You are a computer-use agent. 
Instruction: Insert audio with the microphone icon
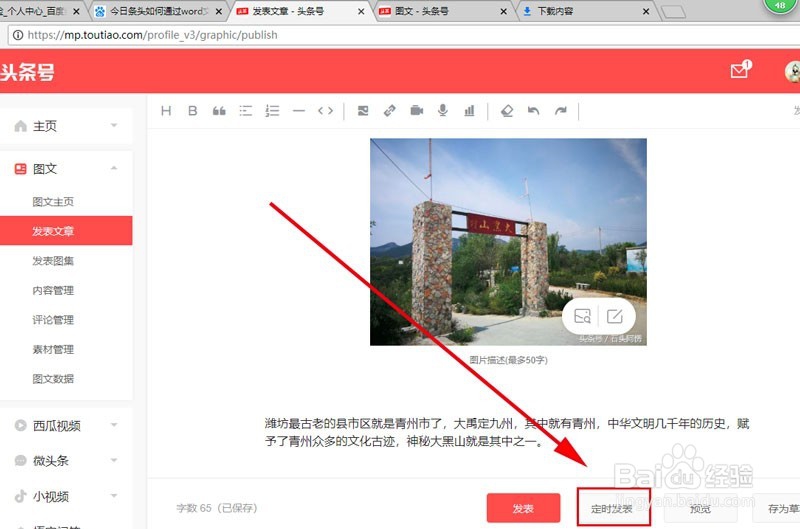coord(443,110)
